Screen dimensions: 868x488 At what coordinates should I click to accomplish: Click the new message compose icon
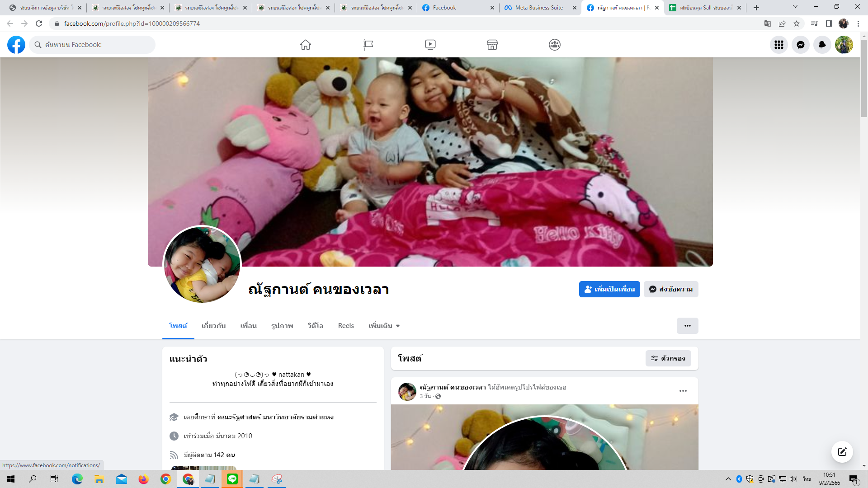point(842,452)
